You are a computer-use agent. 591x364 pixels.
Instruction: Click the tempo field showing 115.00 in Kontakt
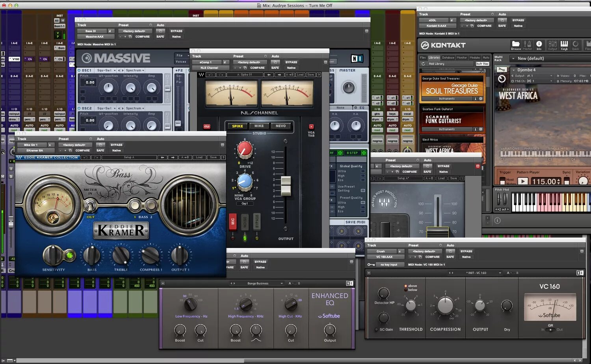click(x=546, y=181)
